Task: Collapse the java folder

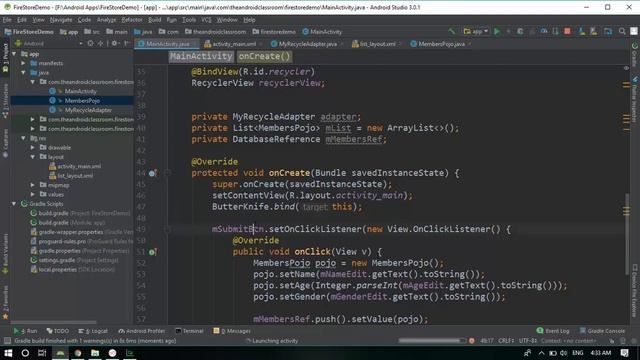Action: 23,73
